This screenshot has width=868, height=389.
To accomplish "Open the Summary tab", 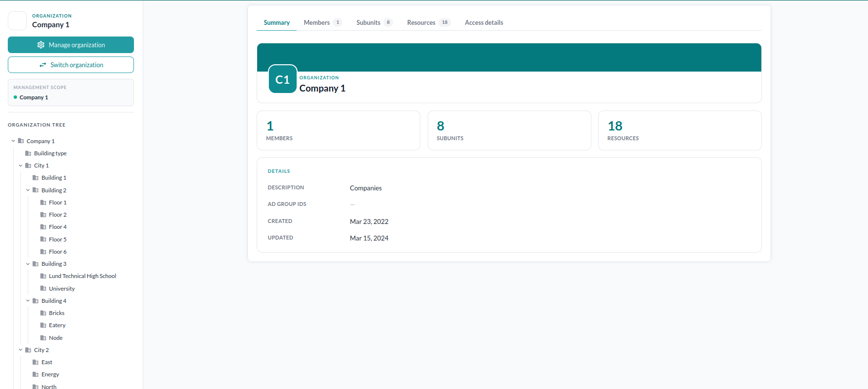I will click(x=277, y=22).
